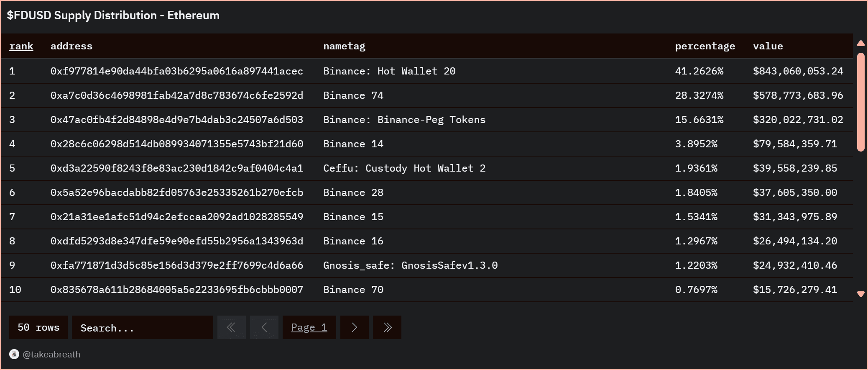Click the scroll down arrow
Screen dimensions: 868x370
tap(860, 294)
